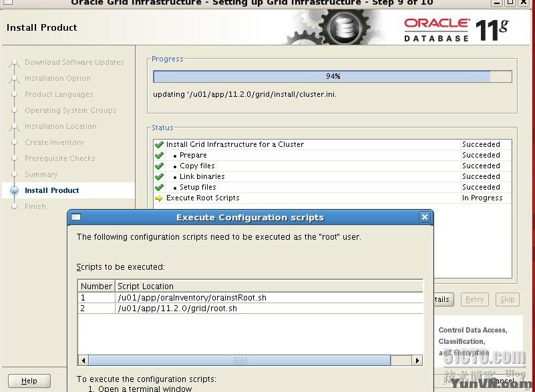Image resolution: width=535 pixels, height=392 pixels.
Task: Click the number 1 cell in scripts table
Action: pos(97,297)
